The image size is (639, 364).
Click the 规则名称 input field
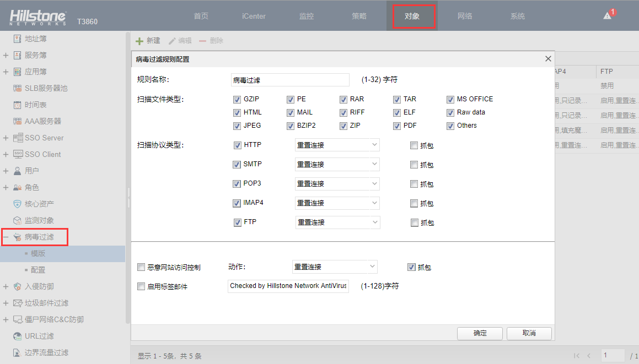pos(290,80)
